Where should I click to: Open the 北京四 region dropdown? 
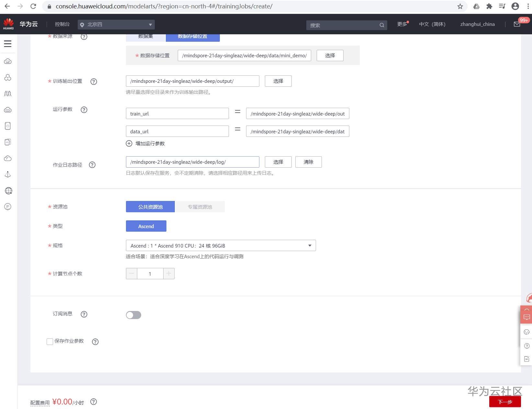(116, 25)
